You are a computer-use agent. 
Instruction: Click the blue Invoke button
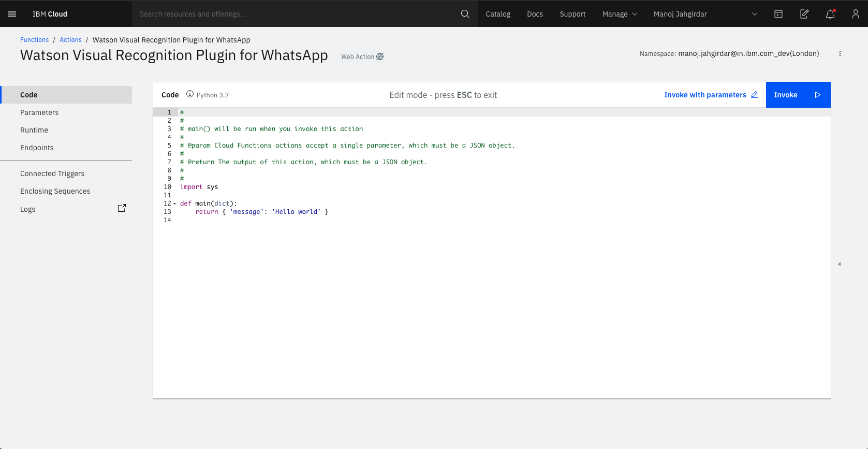coord(798,95)
